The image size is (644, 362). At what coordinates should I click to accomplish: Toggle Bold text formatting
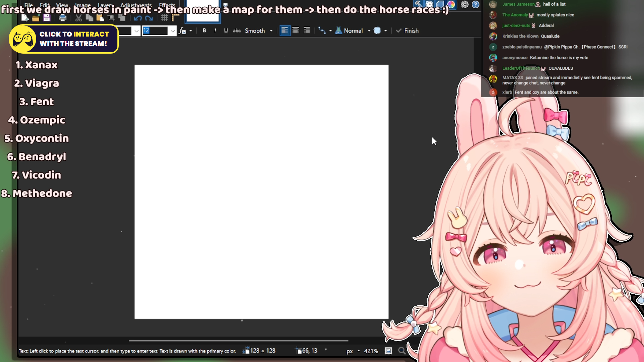[x=204, y=31]
